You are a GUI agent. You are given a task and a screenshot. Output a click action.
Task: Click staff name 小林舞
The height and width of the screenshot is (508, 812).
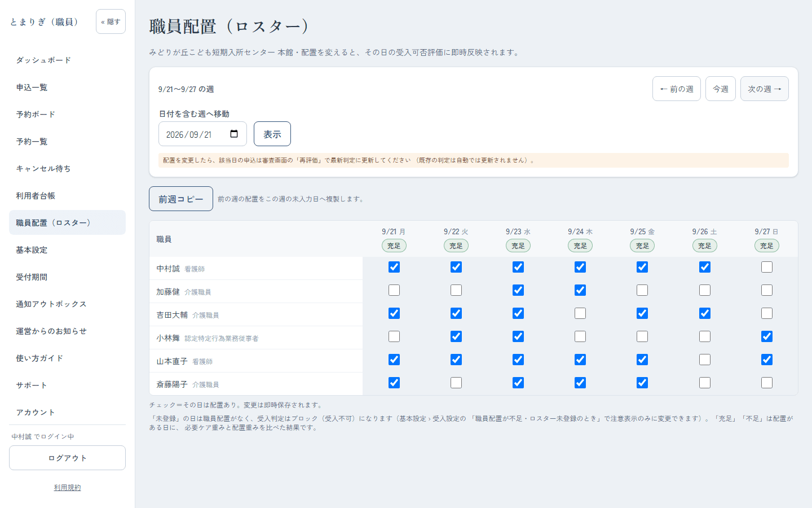tap(168, 338)
